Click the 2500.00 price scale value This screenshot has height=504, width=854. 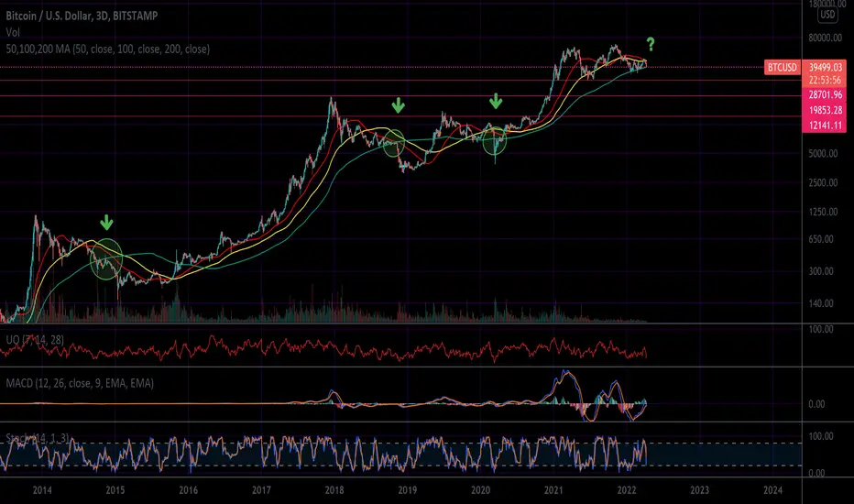pyautogui.click(x=823, y=182)
